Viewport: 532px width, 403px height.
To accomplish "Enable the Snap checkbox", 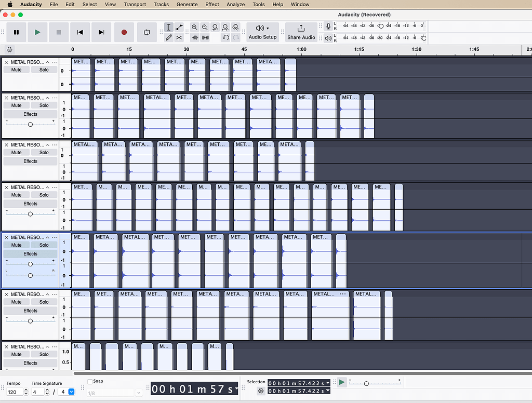I will point(91,381).
